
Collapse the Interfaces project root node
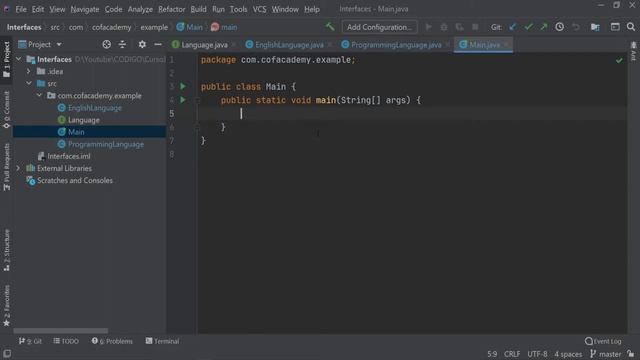tap(18, 59)
